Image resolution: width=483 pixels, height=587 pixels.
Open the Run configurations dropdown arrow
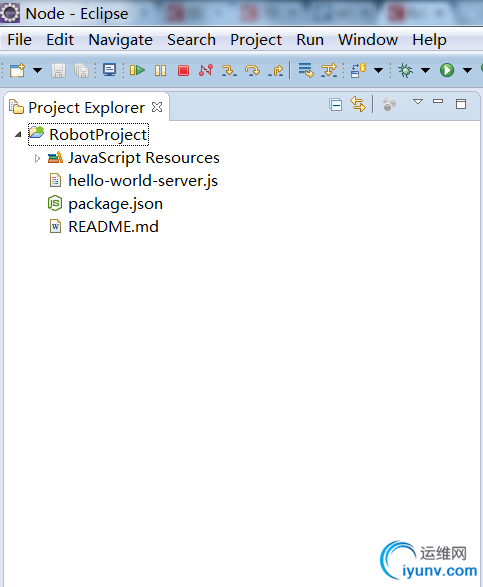tap(467, 70)
